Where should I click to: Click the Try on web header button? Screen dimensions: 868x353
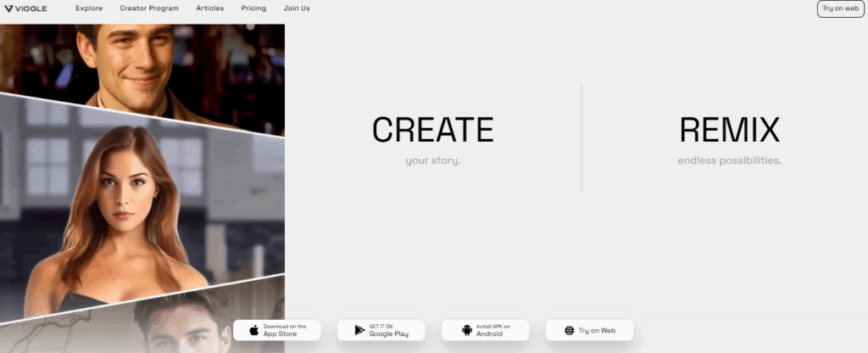click(x=840, y=8)
